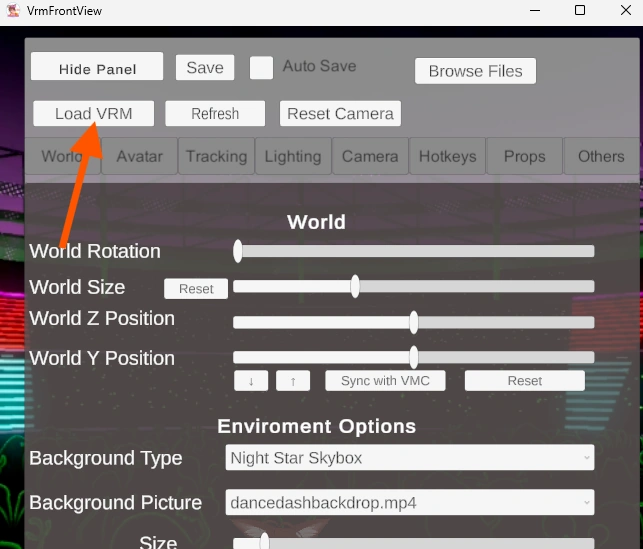
Task: Select the Lighting tab
Action: tap(293, 156)
